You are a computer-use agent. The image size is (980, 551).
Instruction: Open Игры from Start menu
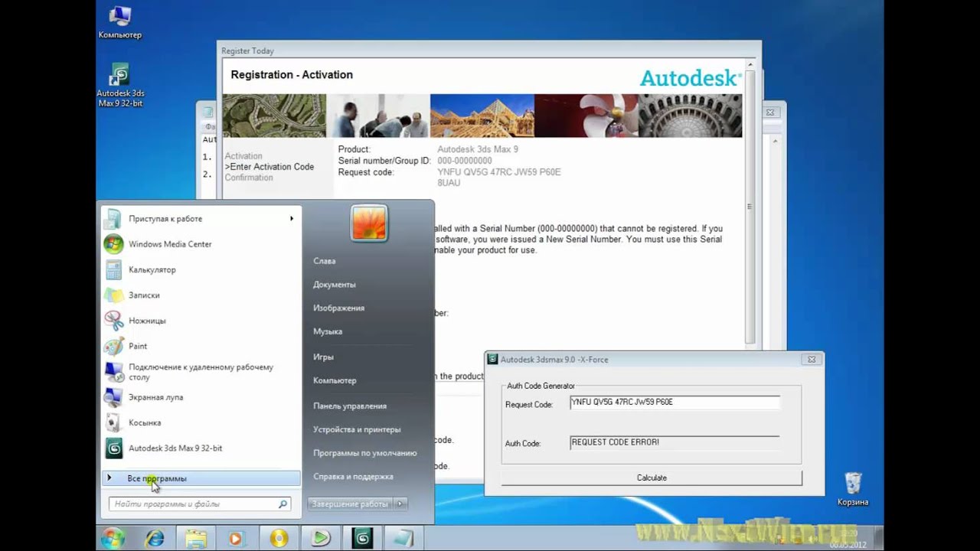tap(323, 357)
